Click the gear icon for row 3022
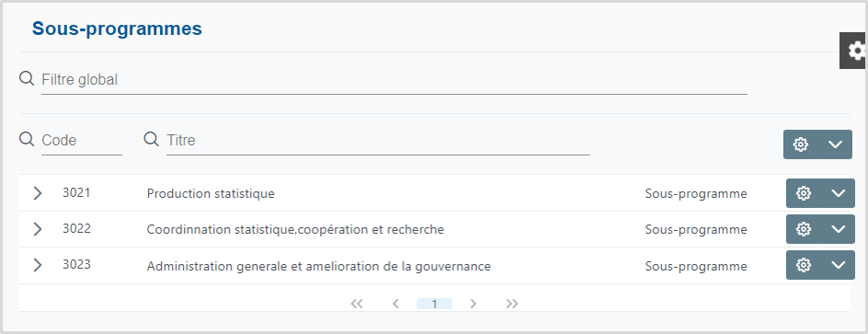 [x=804, y=229]
